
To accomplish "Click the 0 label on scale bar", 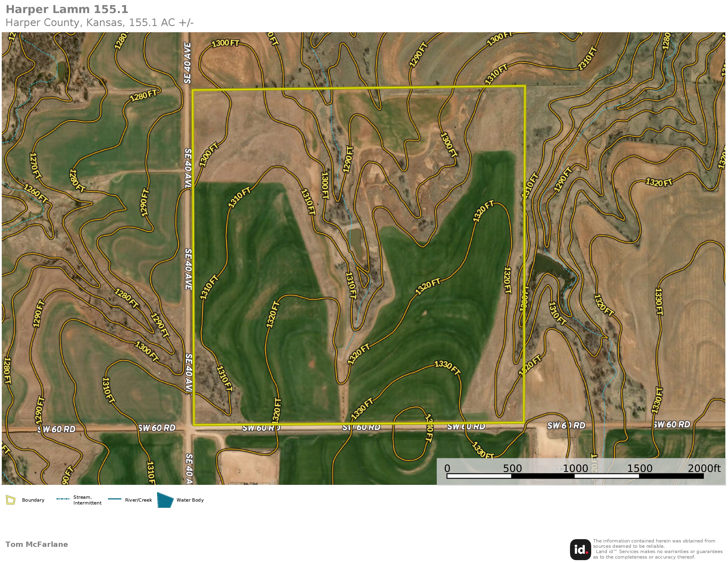I will (447, 468).
